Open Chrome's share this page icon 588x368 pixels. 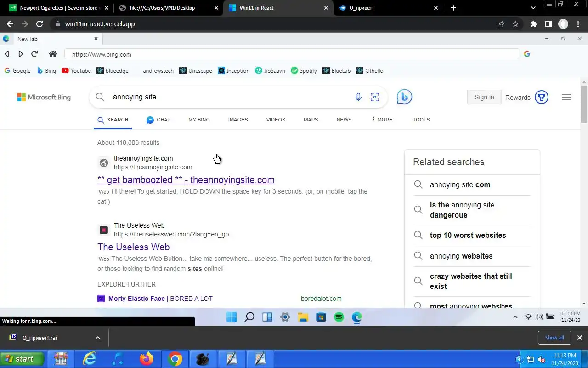coord(501,24)
